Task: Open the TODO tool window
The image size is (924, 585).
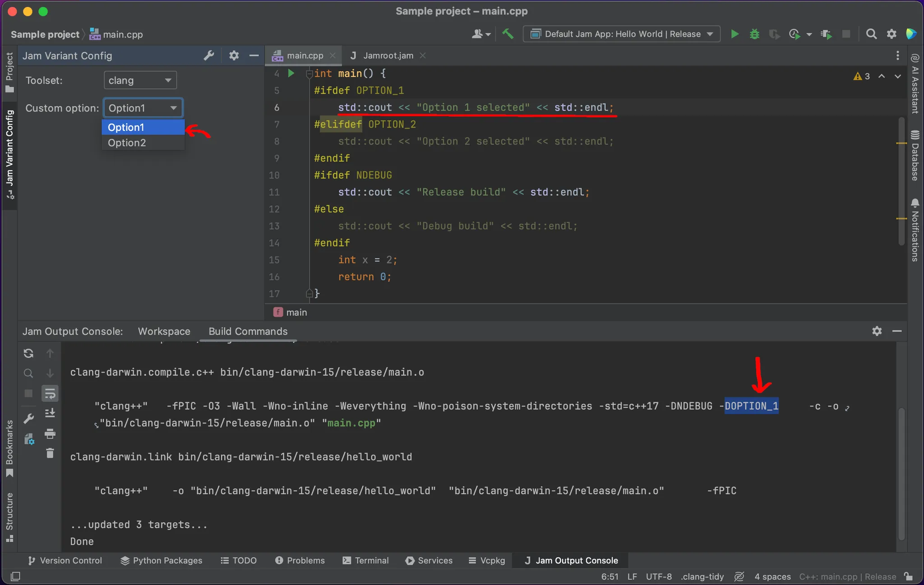Action: click(x=239, y=561)
